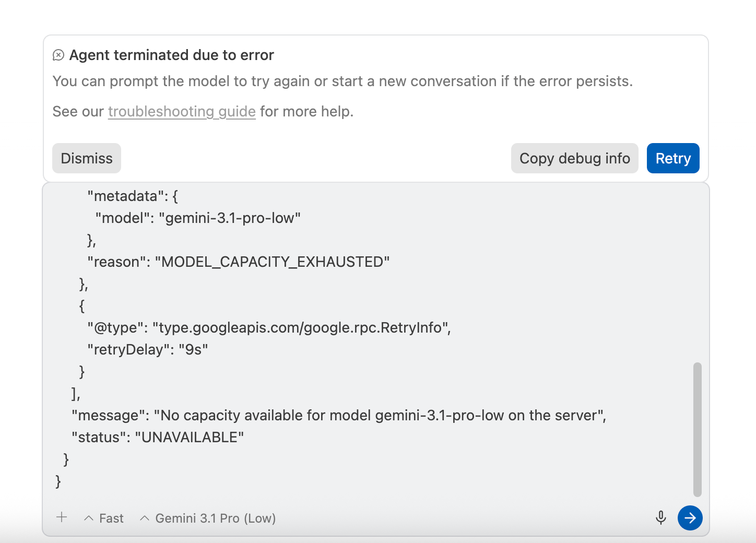756x543 pixels.
Task: Click the @type RetryInfo line
Action: pyautogui.click(x=269, y=328)
